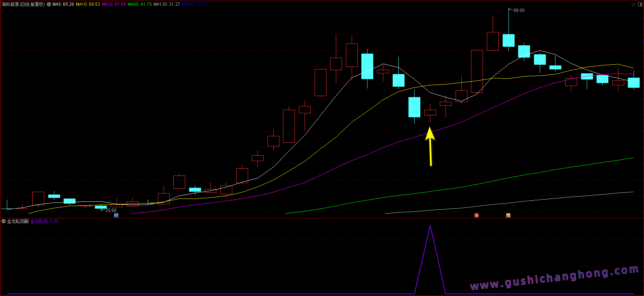Click the 涨 marker icon on timeline
The image size is (644, 296).
pyautogui.click(x=476, y=215)
